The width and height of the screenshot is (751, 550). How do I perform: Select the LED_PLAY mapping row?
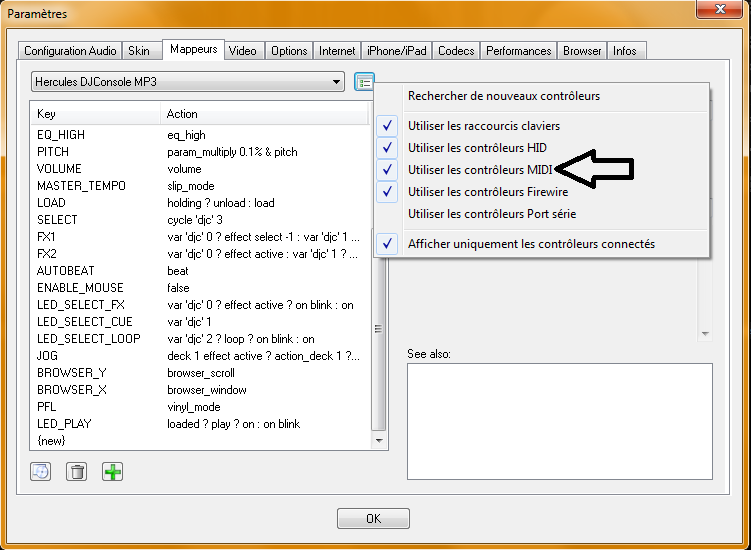click(201, 424)
